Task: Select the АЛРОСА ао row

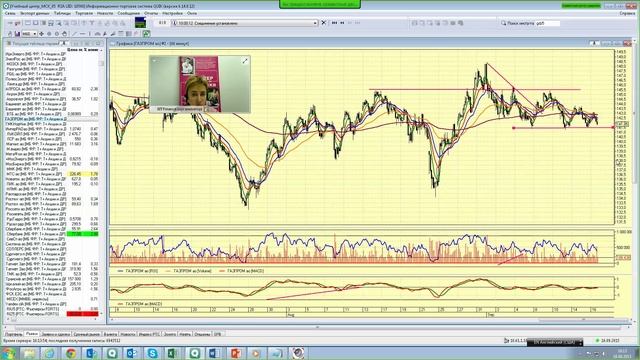Action: coord(51,89)
